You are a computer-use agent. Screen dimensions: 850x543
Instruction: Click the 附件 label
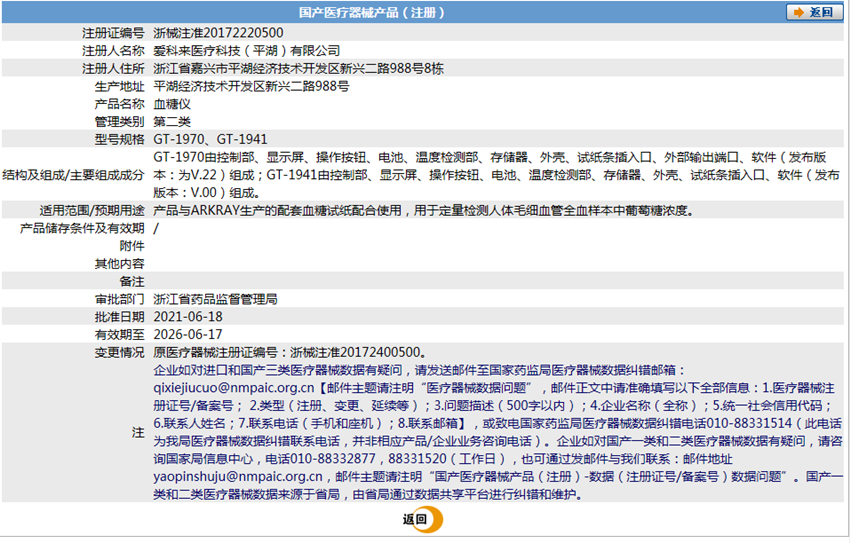pos(132,246)
